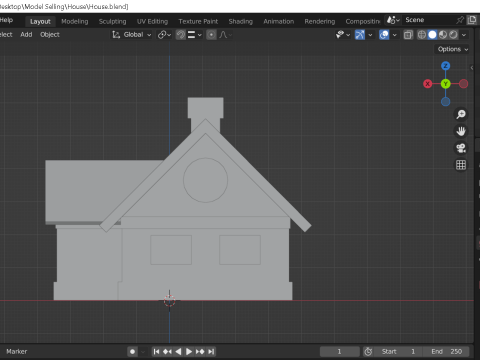Open the gizmo options dropdown arrow

tap(370, 35)
